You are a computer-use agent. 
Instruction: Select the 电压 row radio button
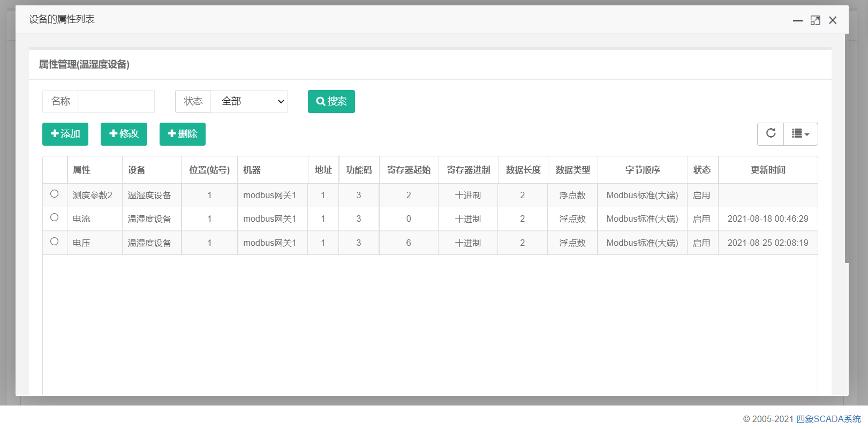click(x=55, y=242)
